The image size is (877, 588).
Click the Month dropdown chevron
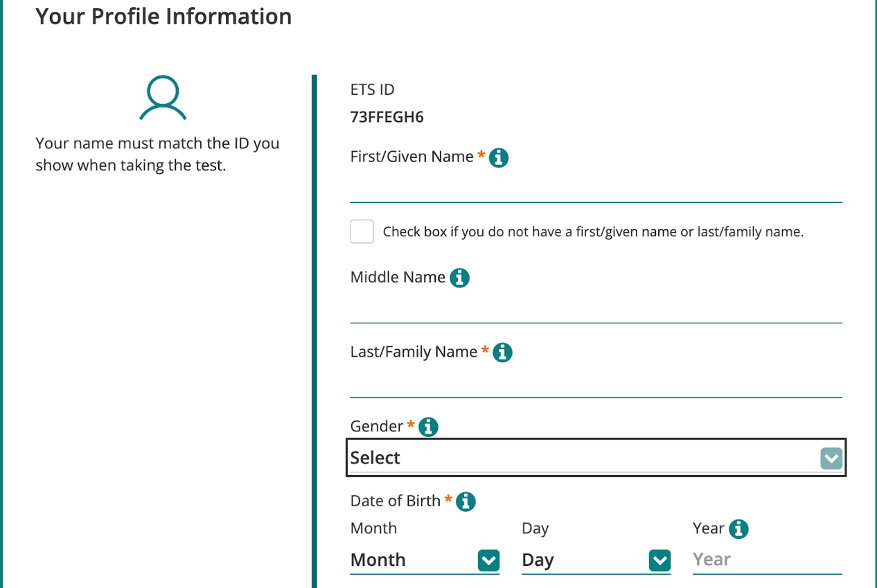[488, 560]
